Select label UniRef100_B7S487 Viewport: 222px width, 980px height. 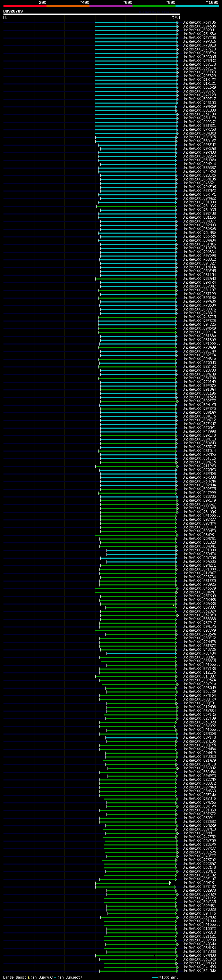point(199,886)
